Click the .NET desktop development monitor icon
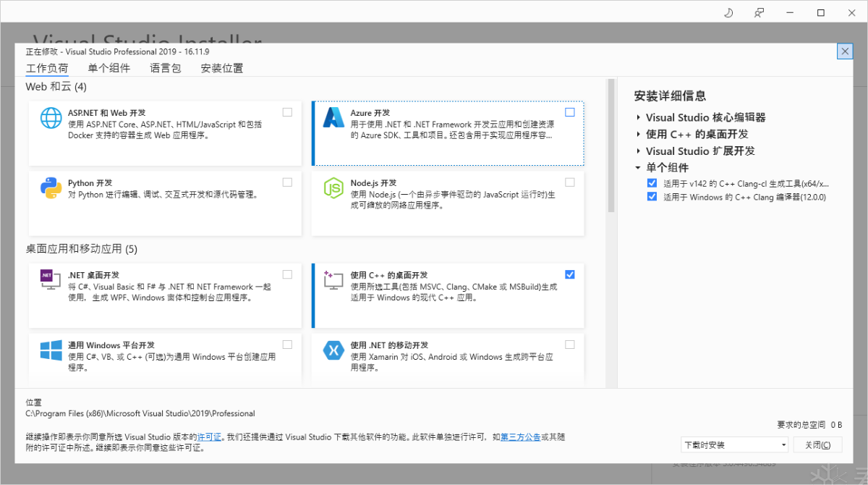Viewport: 868px width, 485px height. pos(51,279)
